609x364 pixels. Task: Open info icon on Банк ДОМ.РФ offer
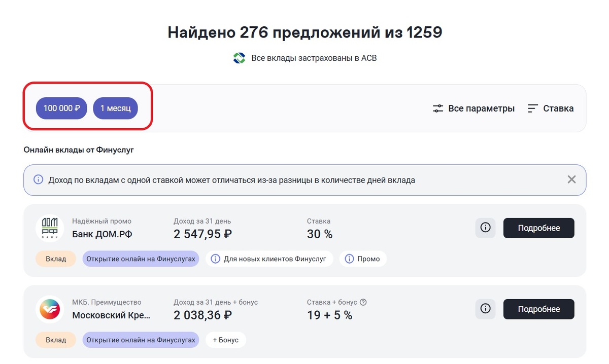click(485, 228)
